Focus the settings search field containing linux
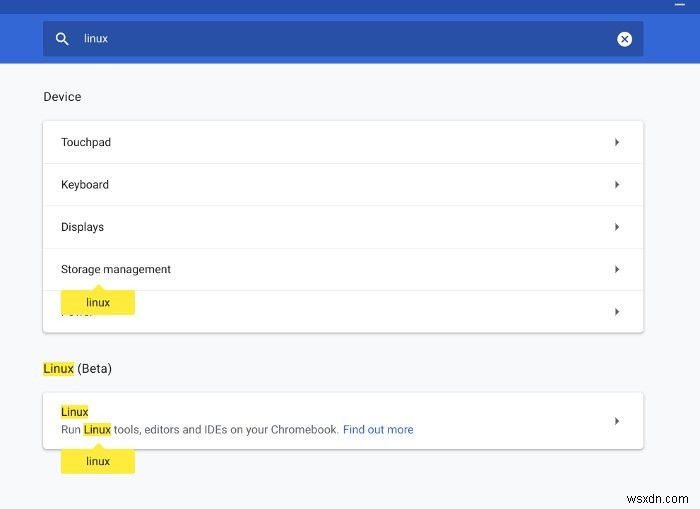This screenshot has height=509, width=700. (x=343, y=39)
